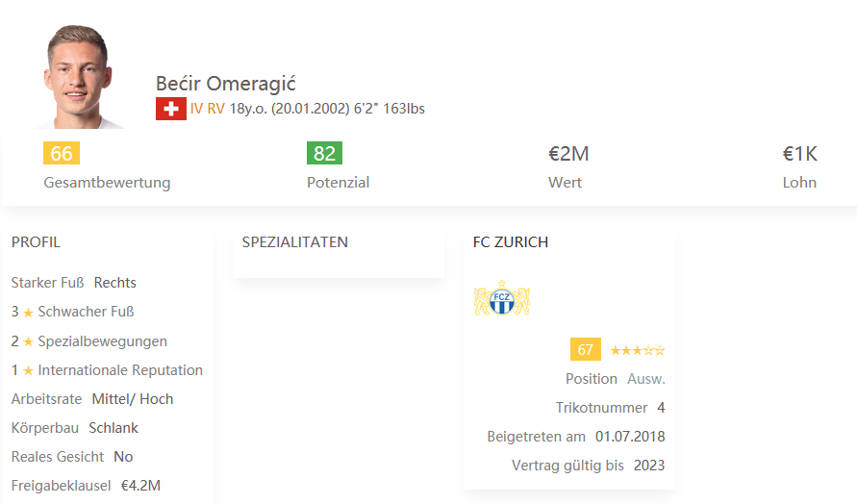857x504 pixels.
Task: Click the €1K Lohn value
Action: [800, 154]
